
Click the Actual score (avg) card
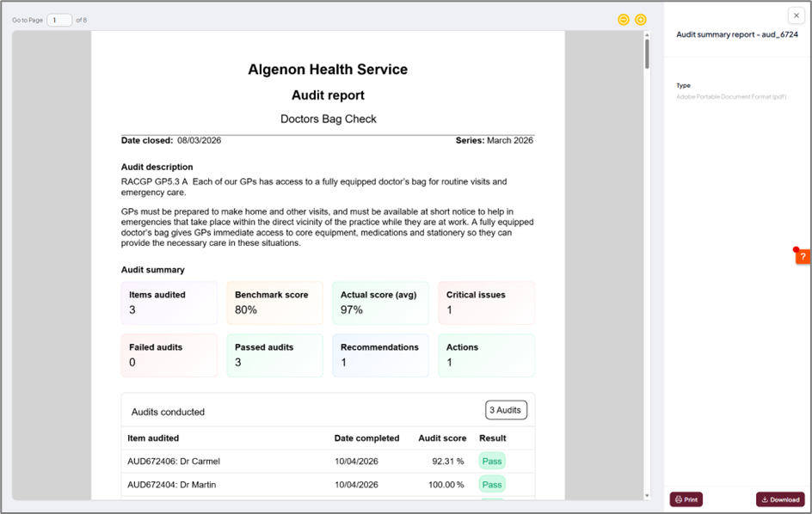tap(380, 303)
